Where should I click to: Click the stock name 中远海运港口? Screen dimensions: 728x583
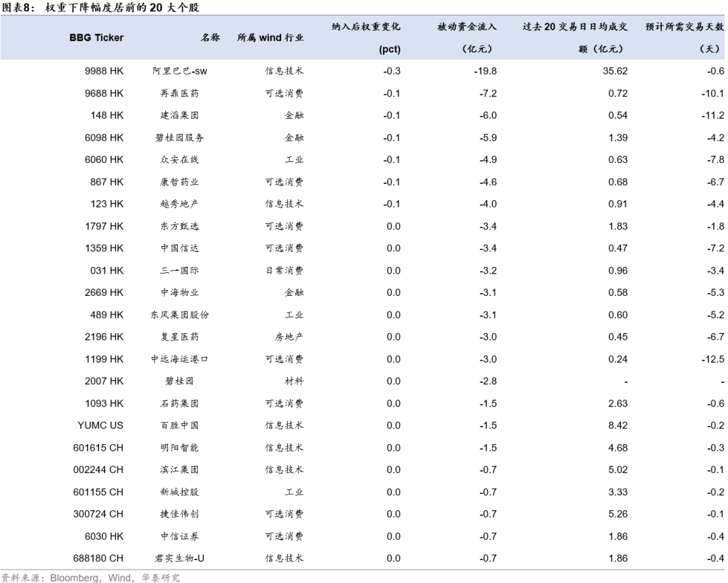point(180,359)
